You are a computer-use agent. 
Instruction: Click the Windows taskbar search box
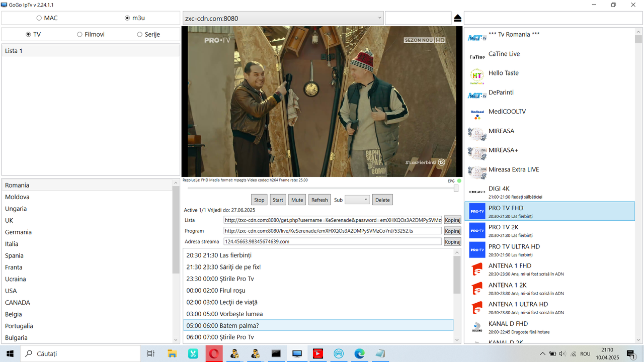(80, 354)
